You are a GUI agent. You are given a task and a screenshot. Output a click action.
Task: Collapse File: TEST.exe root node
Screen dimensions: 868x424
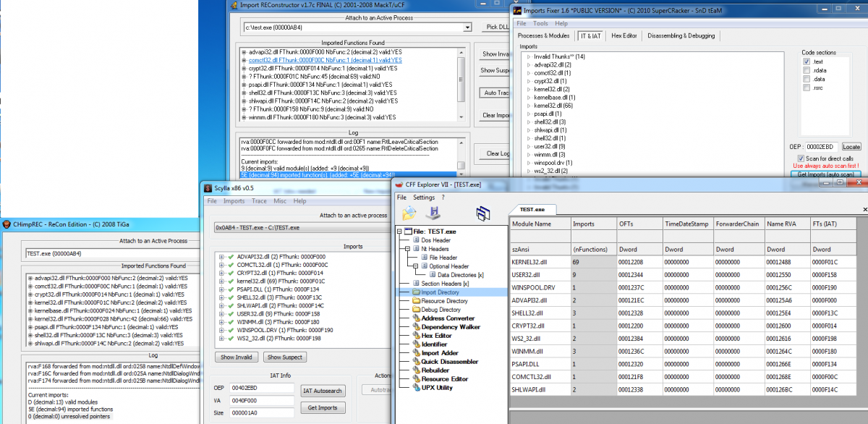point(399,232)
